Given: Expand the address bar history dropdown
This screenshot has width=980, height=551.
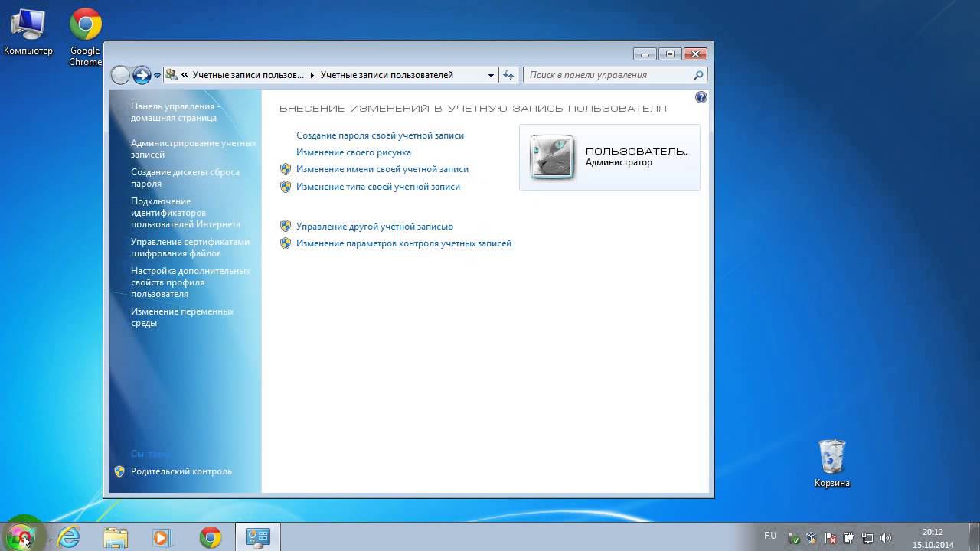Looking at the screenshot, I should [x=491, y=75].
